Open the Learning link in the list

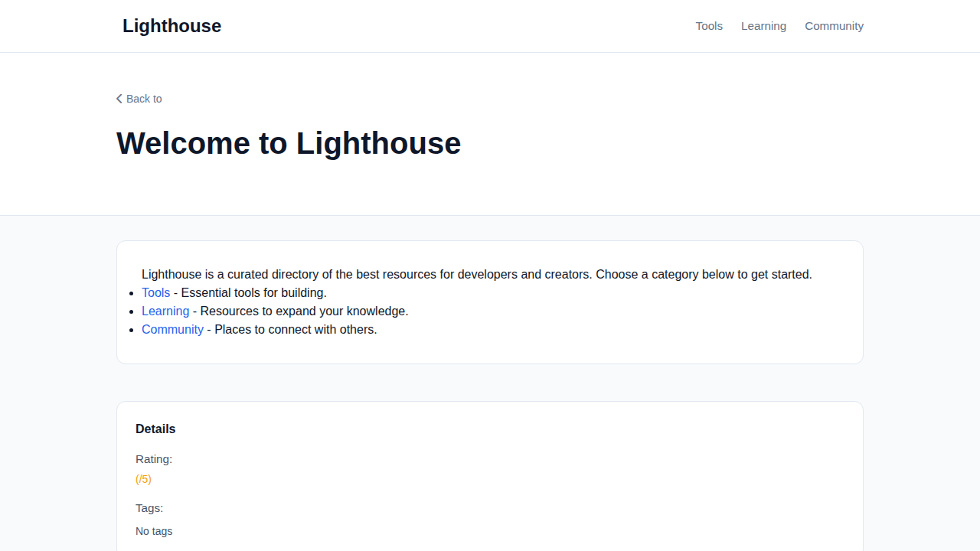[165, 311]
